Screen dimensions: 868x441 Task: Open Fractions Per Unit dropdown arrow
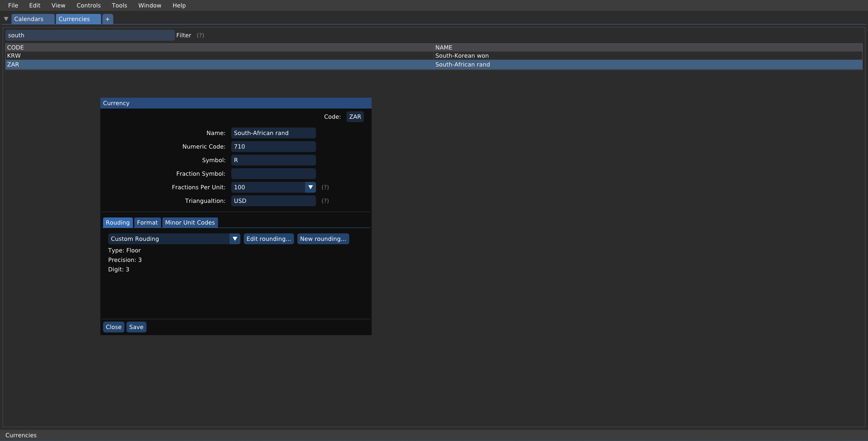coord(310,187)
